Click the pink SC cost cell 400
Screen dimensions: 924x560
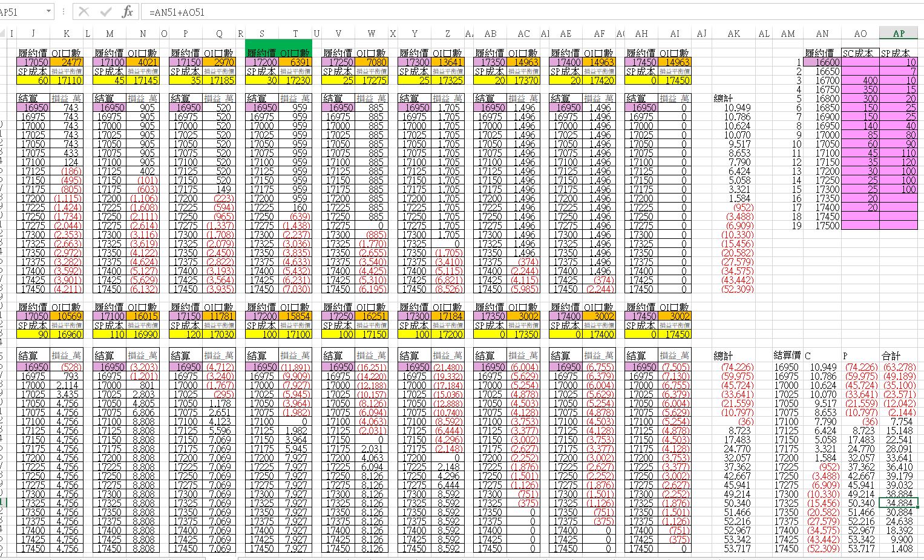[860, 80]
